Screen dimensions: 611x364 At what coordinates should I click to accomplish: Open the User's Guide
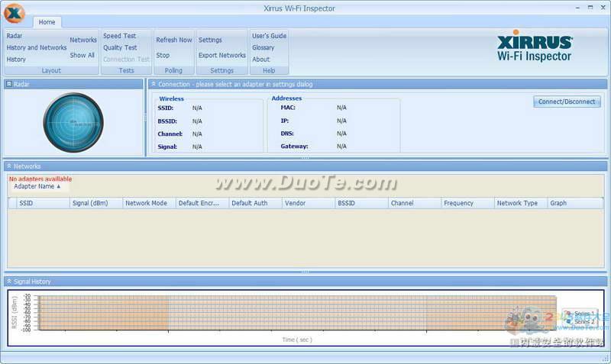point(269,36)
